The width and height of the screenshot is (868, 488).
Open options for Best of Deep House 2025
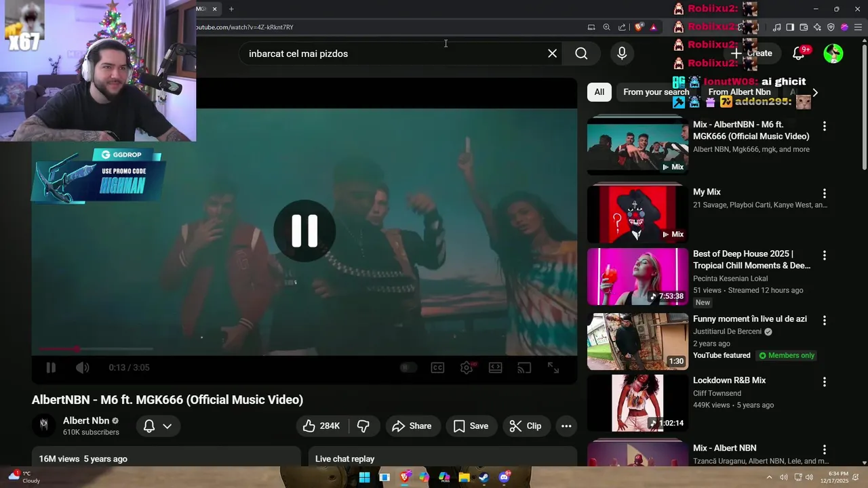point(825,256)
